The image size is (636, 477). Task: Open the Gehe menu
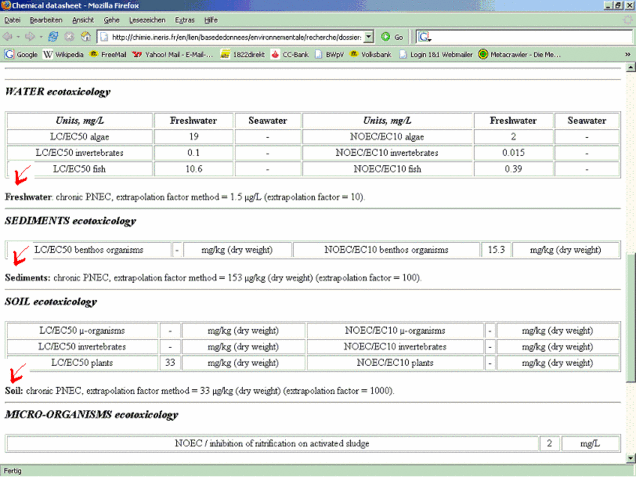pos(111,20)
